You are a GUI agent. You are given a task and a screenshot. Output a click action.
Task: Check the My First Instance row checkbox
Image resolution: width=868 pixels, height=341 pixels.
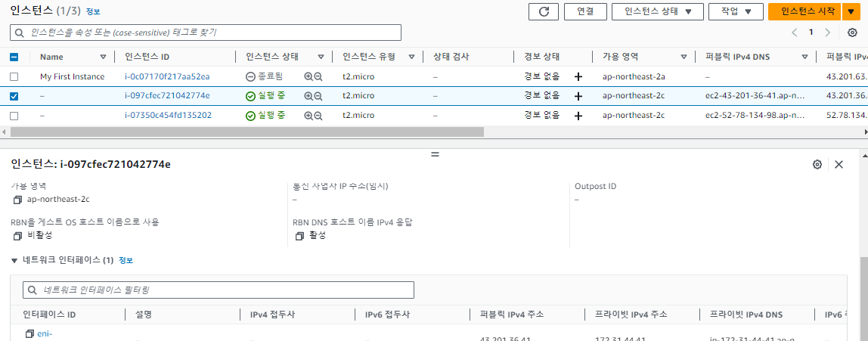(x=14, y=77)
